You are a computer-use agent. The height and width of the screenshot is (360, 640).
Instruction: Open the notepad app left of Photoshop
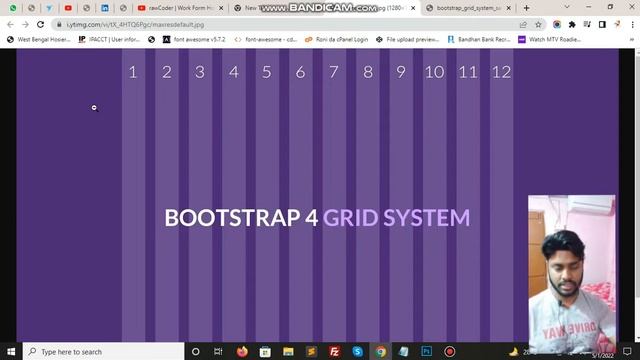pyautogui.click(x=404, y=351)
